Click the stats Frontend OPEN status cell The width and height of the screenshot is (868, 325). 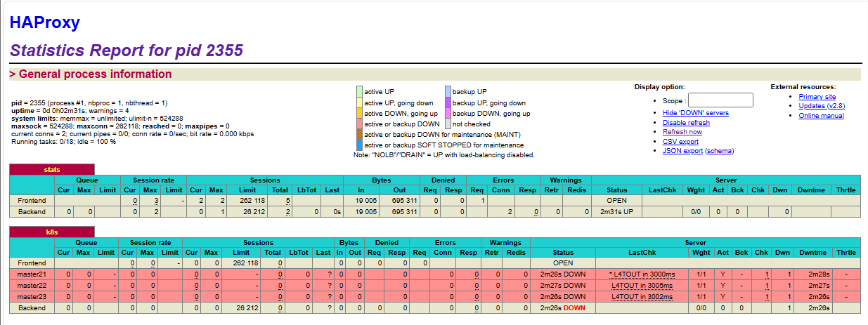tap(616, 200)
